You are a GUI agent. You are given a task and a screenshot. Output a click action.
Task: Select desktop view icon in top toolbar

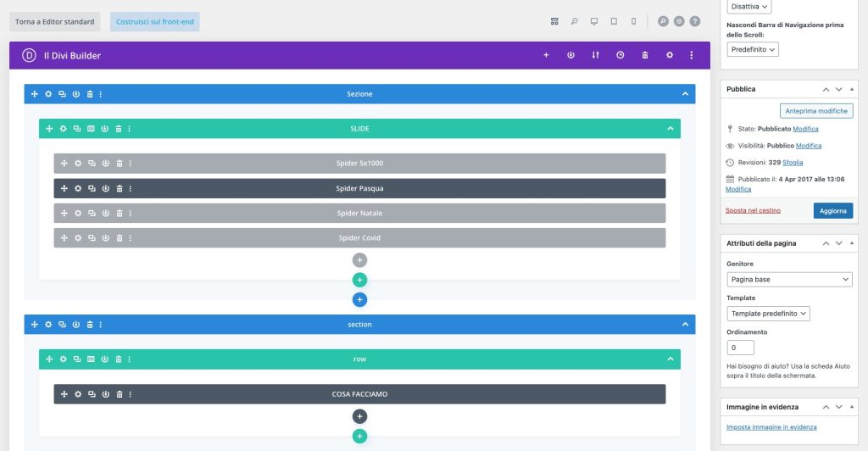pyautogui.click(x=594, y=21)
